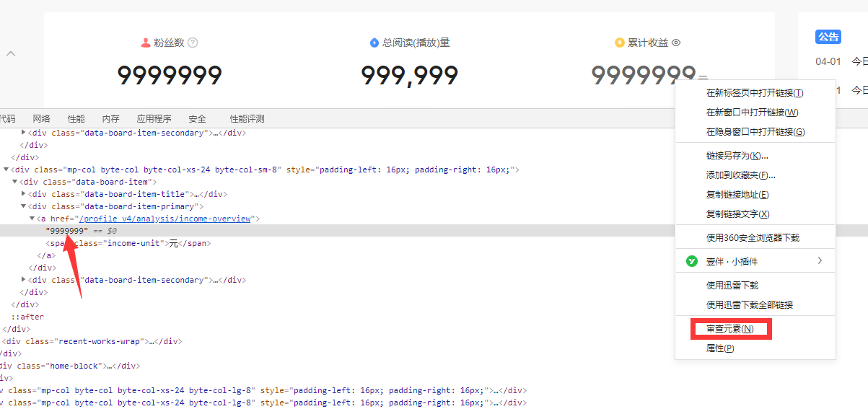868x409 pixels.
Task: Collapse the data-board-item div node
Action: pos(15,182)
